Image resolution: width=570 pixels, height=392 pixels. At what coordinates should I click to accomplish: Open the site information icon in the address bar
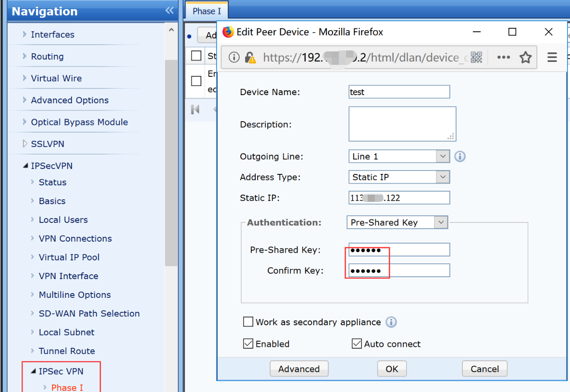click(234, 57)
